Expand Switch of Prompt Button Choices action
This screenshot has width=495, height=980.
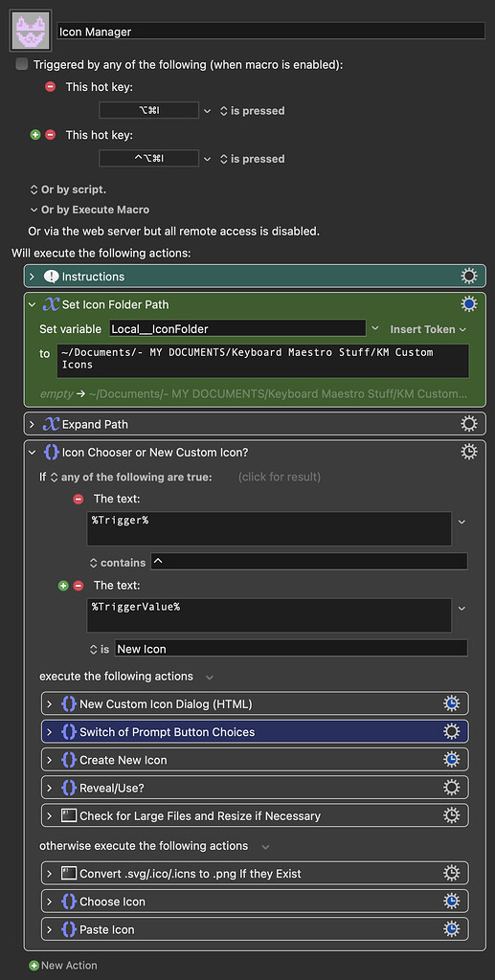pyautogui.click(x=50, y=732)
